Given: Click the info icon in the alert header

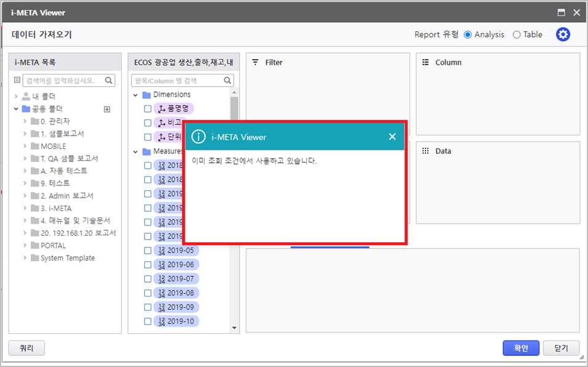Looking at the screenshot, I should (198, 137).
